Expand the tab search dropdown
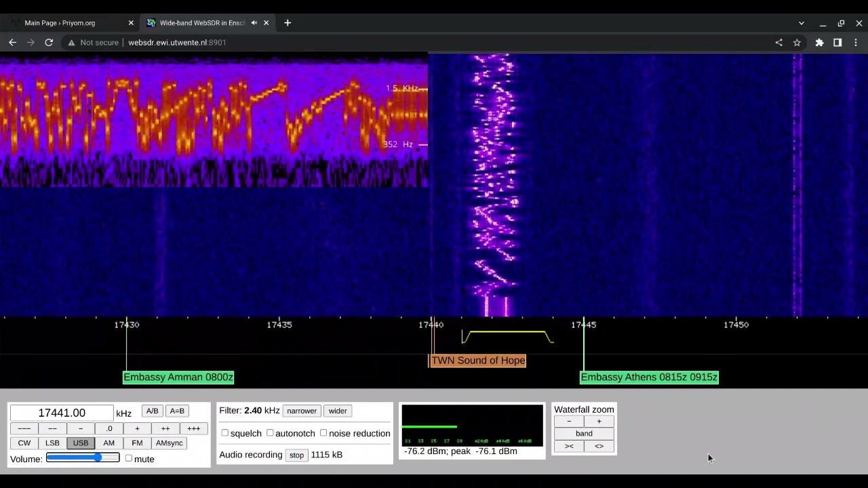 (802, 23)
